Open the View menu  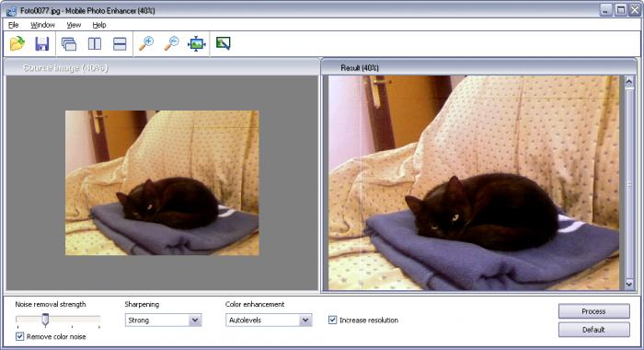pos(74,25)
